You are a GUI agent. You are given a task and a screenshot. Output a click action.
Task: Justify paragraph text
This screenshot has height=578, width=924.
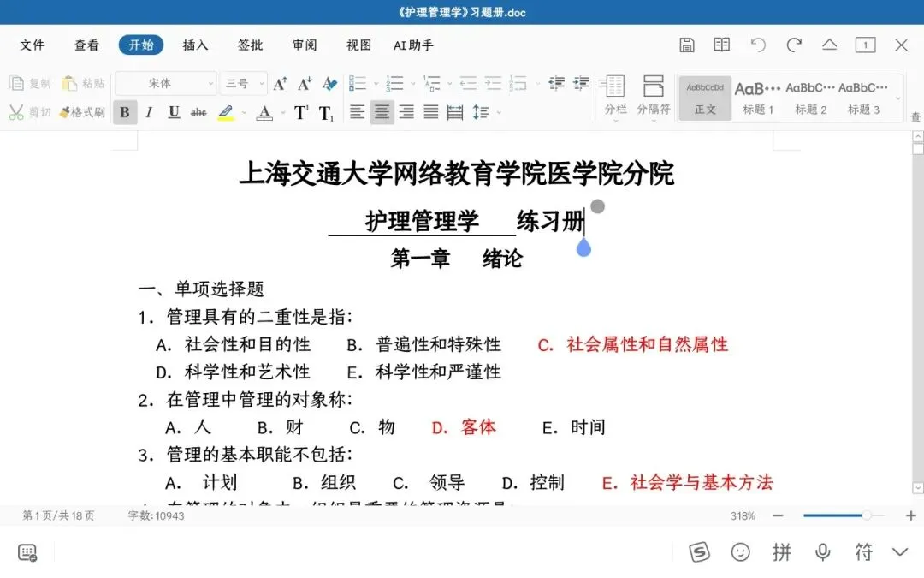point(431,112)
